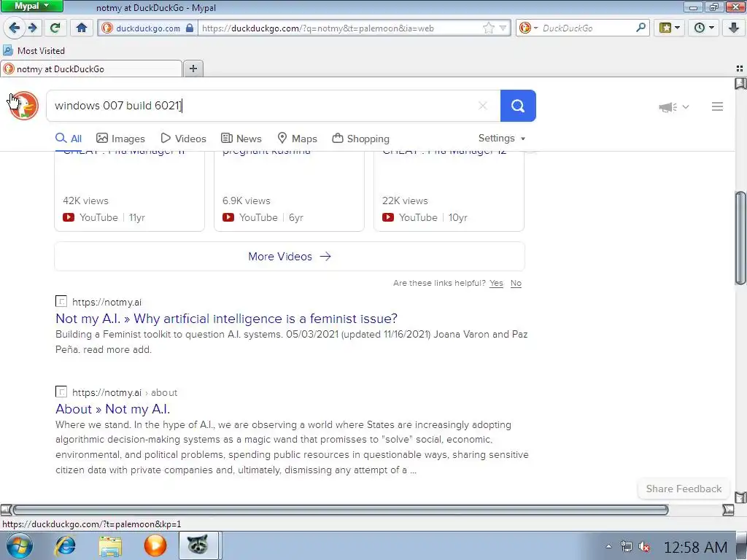
Task: Show hidden system tray icons
Action: (608, 547)
